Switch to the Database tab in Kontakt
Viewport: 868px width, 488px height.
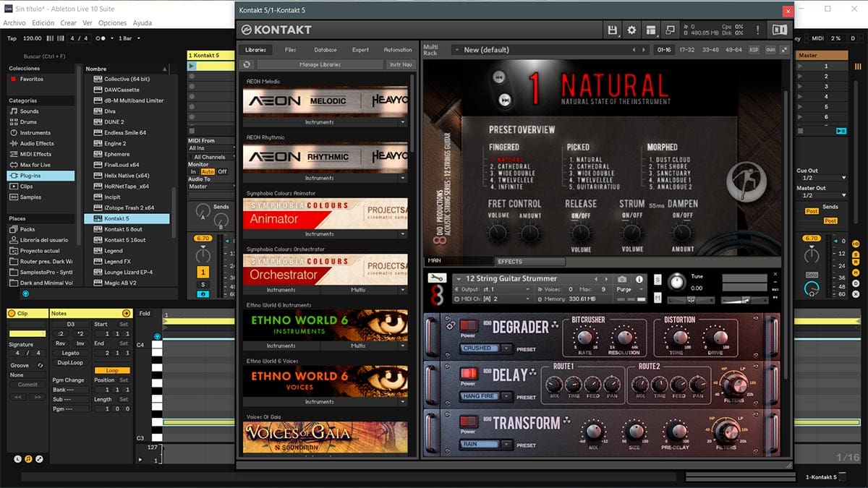click(x=325, y=50)
